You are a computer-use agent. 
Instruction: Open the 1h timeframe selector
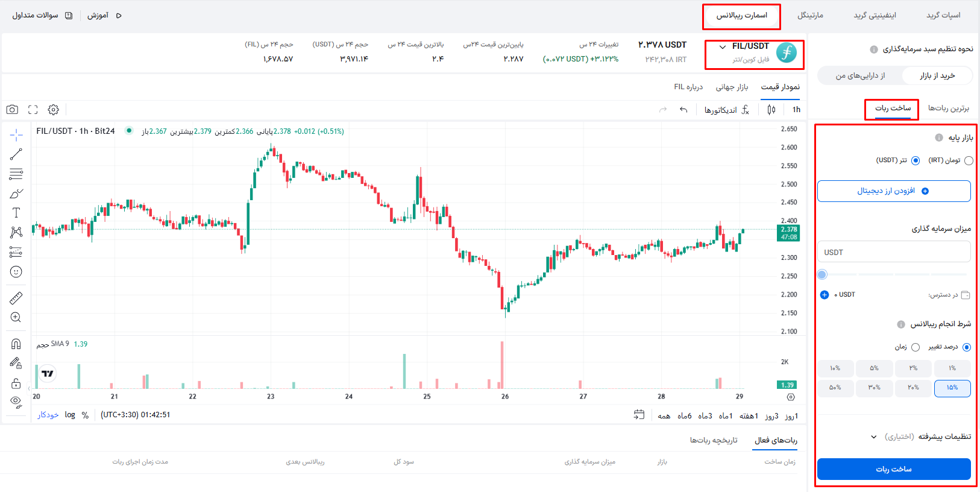point(796,110)
